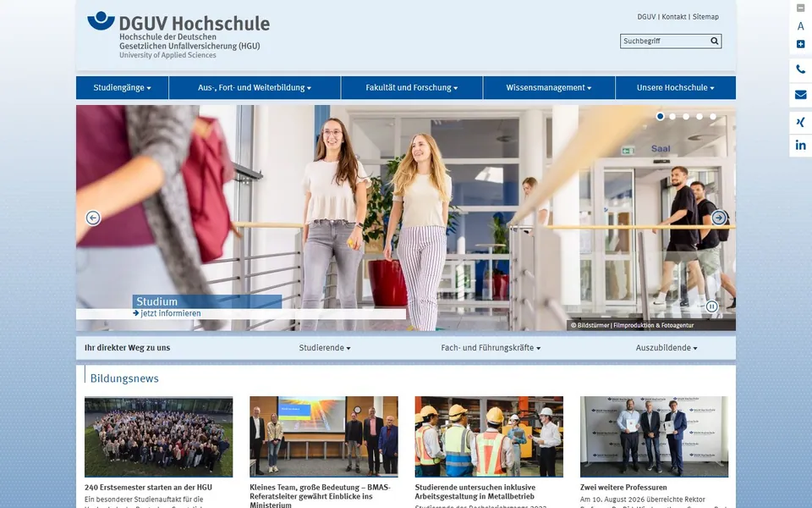Open the LinkedIn social icon
The height and width of the screenshot is (508, 812).
[800, 145]
